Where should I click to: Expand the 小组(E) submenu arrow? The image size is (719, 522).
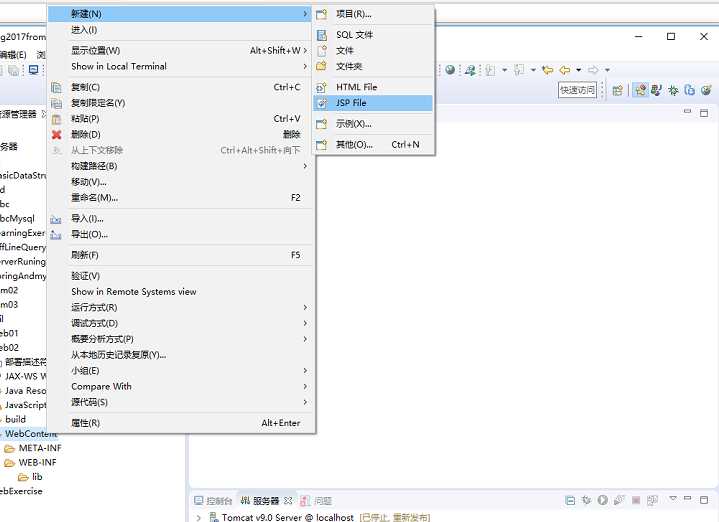click(305, 371)
